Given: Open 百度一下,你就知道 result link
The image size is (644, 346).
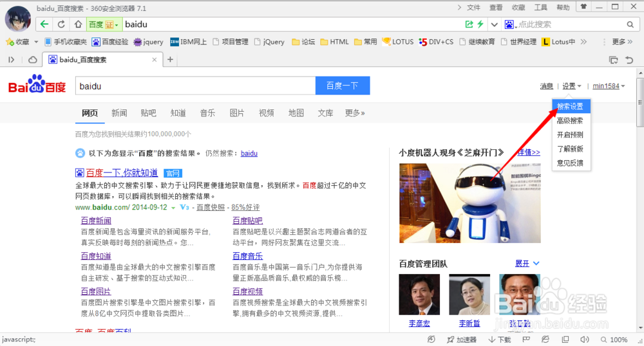Looking at the screenshot, I should click(122, 172).
